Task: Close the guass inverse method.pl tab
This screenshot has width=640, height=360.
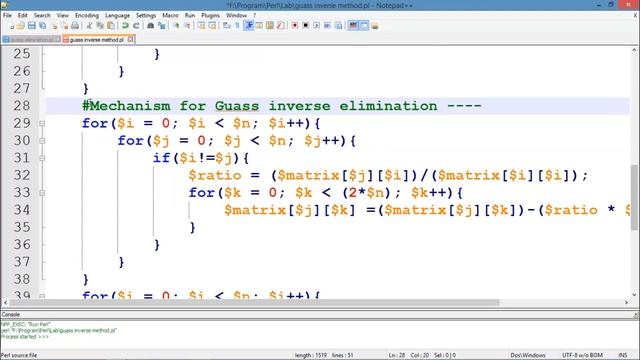Action: [130, 39]
